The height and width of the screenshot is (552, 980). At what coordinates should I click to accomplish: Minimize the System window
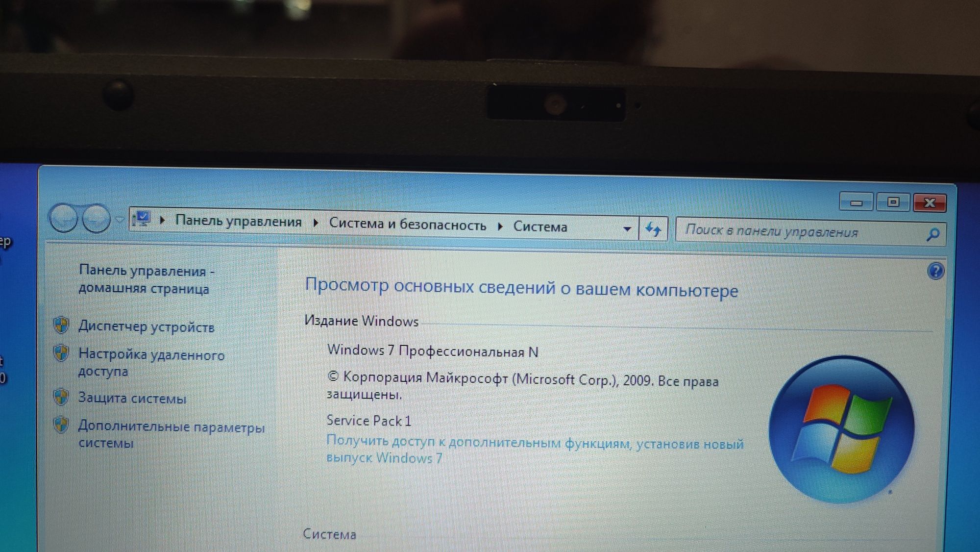pyautogui.click(x=856, y=202)
